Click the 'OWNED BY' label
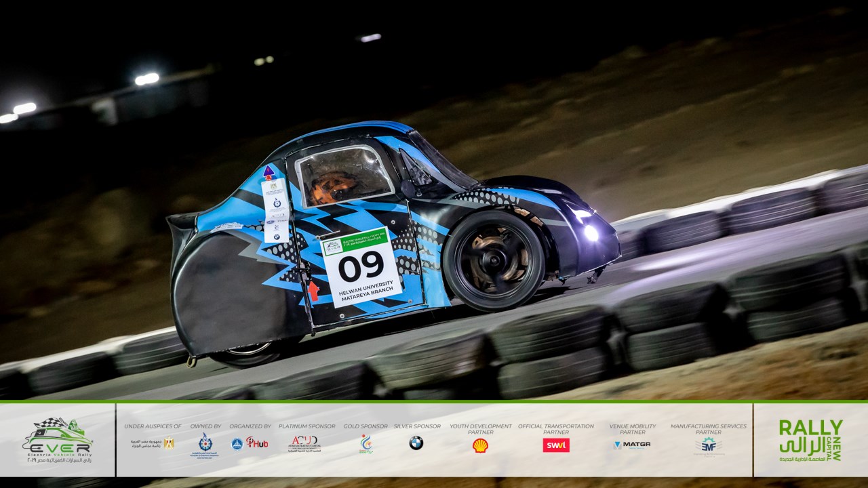 coord(205,426)
